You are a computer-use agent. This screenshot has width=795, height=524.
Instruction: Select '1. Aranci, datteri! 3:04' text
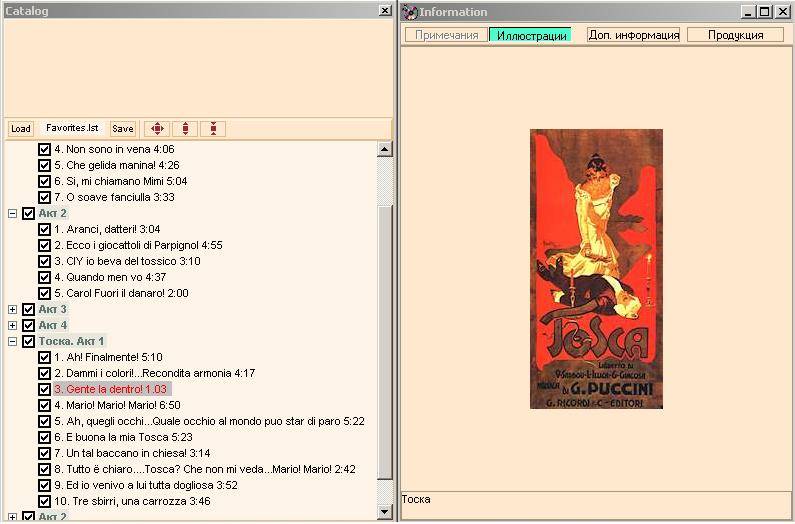107,229
